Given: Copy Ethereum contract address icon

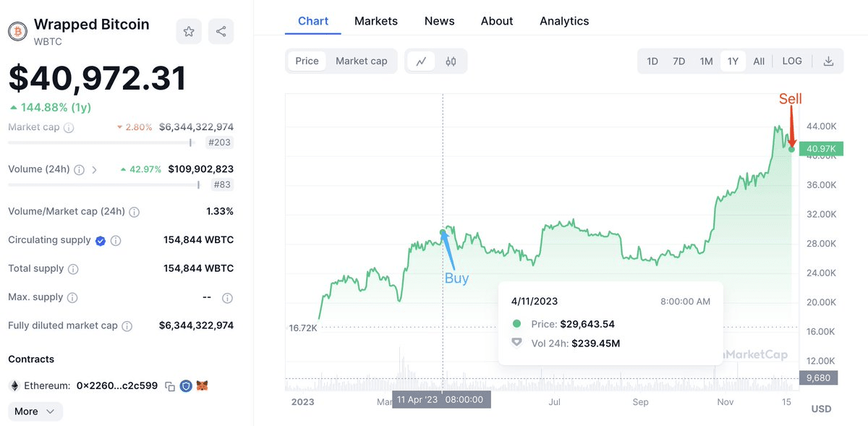Looking at the screenshot, I should (x=170, y=386).
